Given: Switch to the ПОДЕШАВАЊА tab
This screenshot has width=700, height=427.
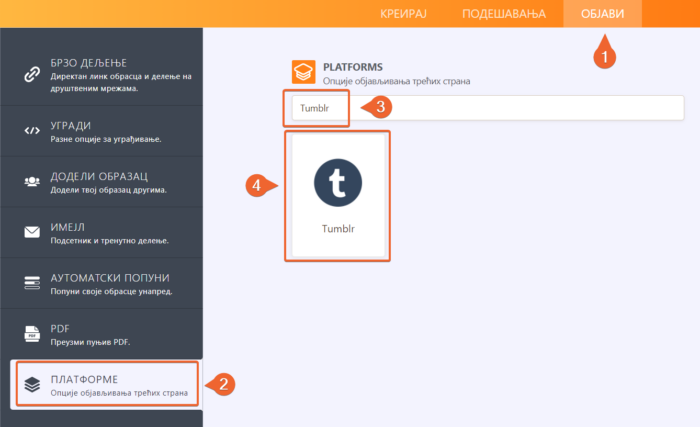Looking at the screenshot, I should click(x=504, y=14).
